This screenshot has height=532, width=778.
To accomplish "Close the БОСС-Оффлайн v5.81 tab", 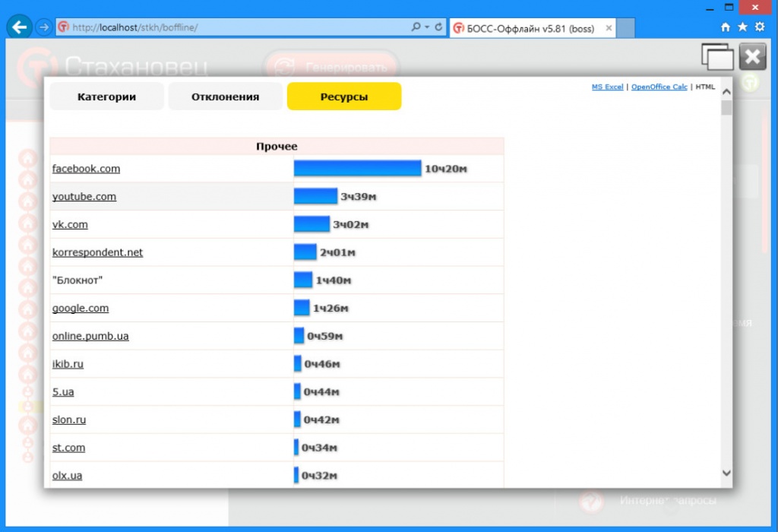I will point(609,28).
